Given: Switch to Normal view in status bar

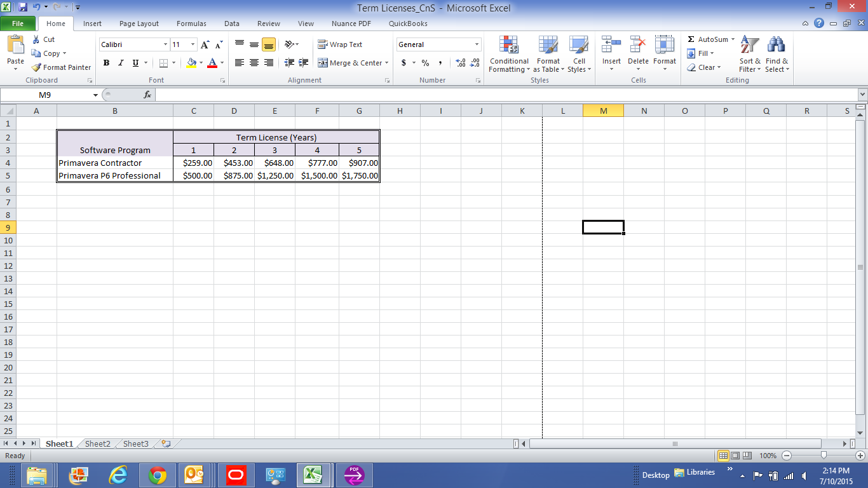Looking at the screenshot, I should pos(723,456).
